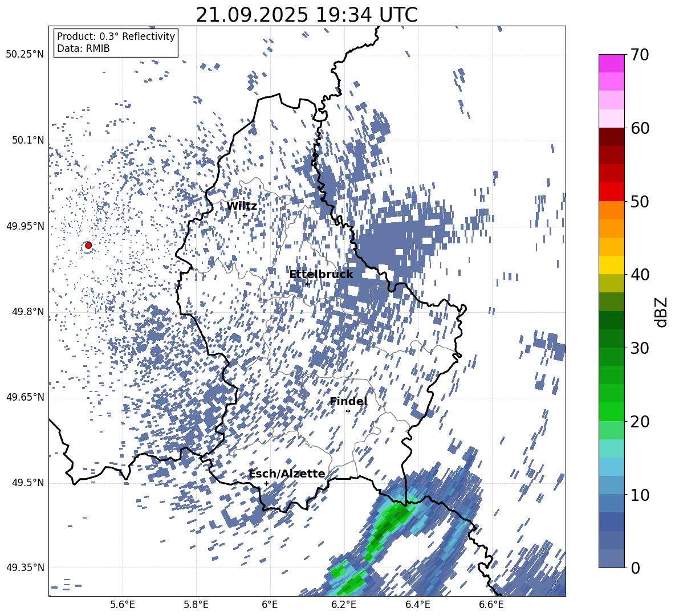Click the dBZ colorbar axis label
The width and height of the screenshot is (675, 616).
click(x=661, y=312)
